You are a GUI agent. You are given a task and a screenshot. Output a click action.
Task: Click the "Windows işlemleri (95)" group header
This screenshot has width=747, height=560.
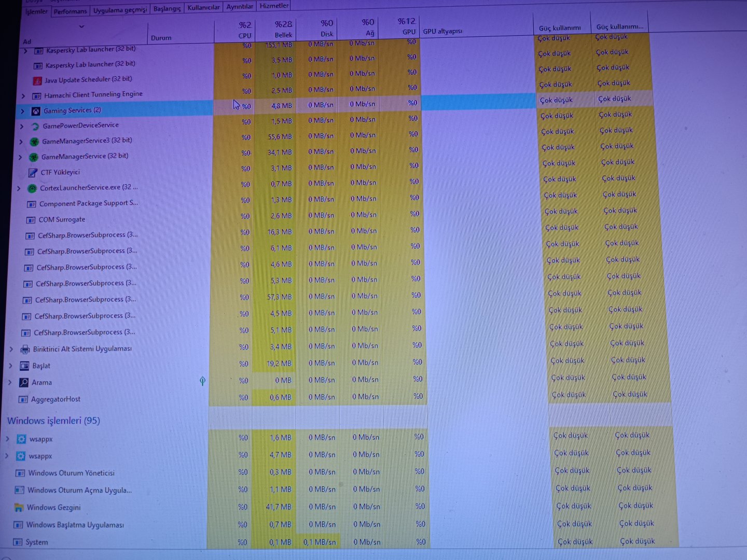[x=53, y=421]
